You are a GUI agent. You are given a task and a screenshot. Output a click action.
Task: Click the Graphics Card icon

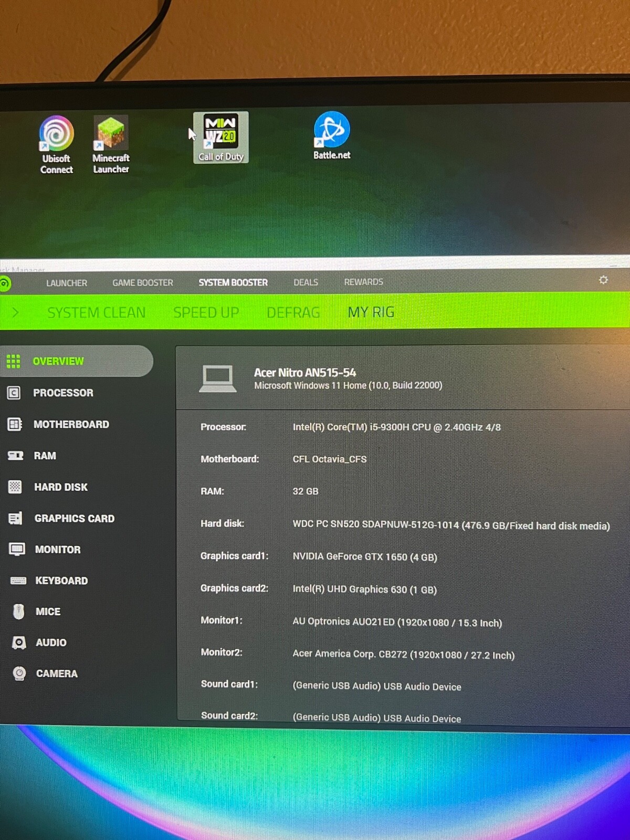pos(16,518)
